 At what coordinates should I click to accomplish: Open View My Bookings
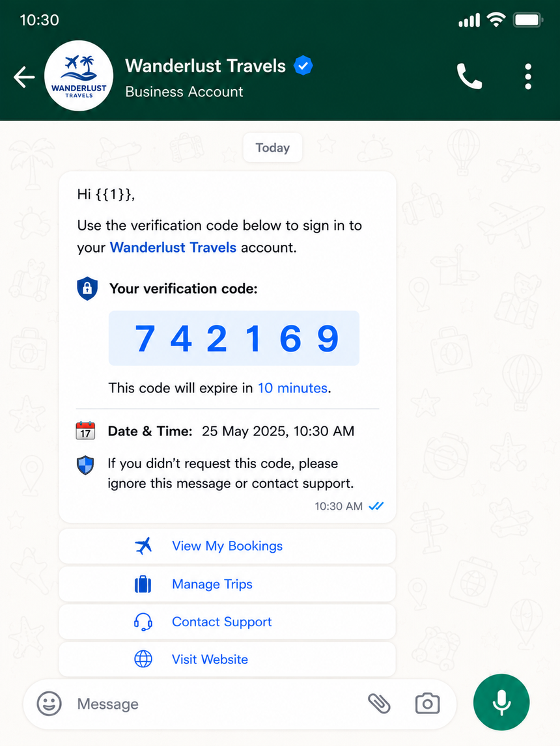[227, 546]
